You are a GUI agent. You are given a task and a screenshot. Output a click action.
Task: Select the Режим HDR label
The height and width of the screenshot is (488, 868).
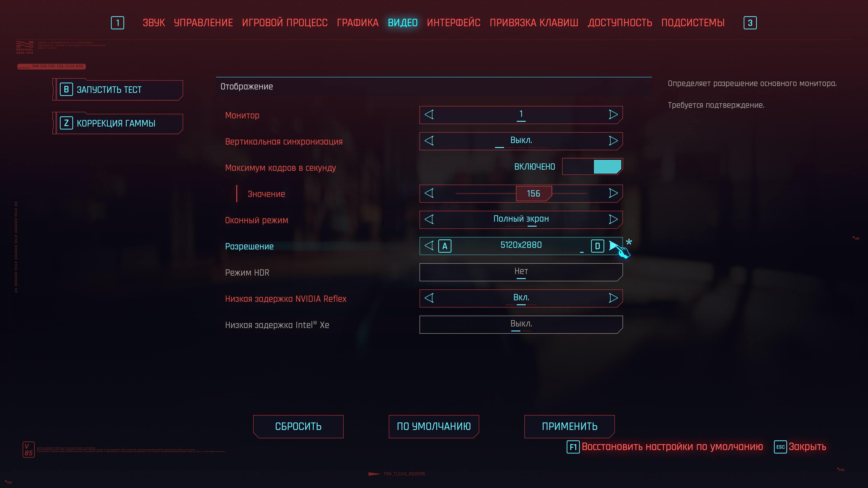coord(247,273)
